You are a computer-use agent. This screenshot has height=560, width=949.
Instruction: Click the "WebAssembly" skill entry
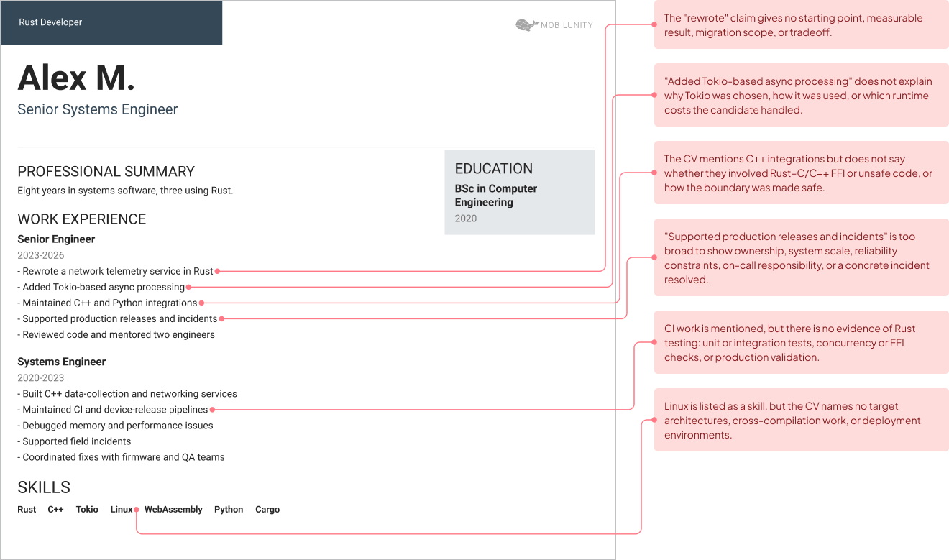[x=173, y=510]
